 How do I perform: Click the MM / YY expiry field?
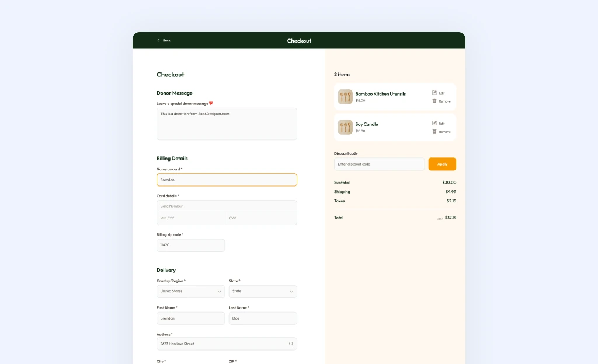click(x=191, y=219)
